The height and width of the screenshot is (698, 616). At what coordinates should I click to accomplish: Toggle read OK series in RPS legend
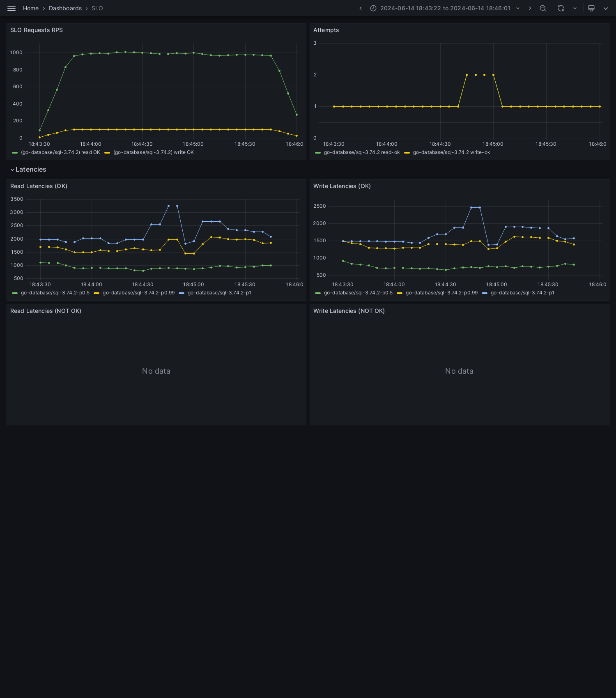coord(60,152)
